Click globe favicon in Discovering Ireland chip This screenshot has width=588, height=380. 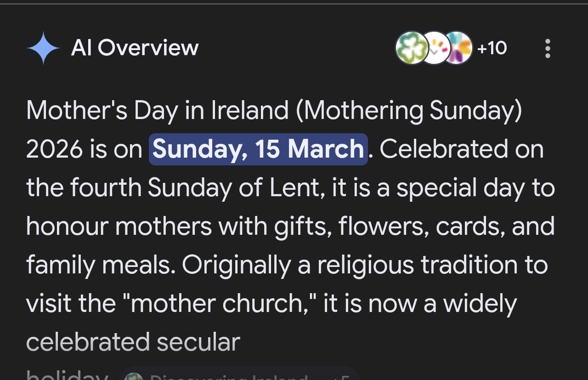(x=134, y=377)
